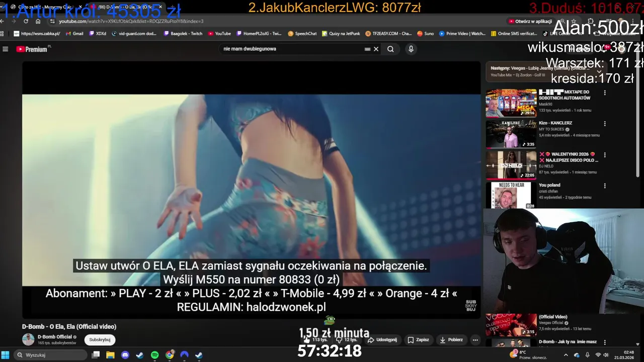Edit the search field 'nie mam dwubiegunowa'
644x362 pixels.
[x=292, y=49]
